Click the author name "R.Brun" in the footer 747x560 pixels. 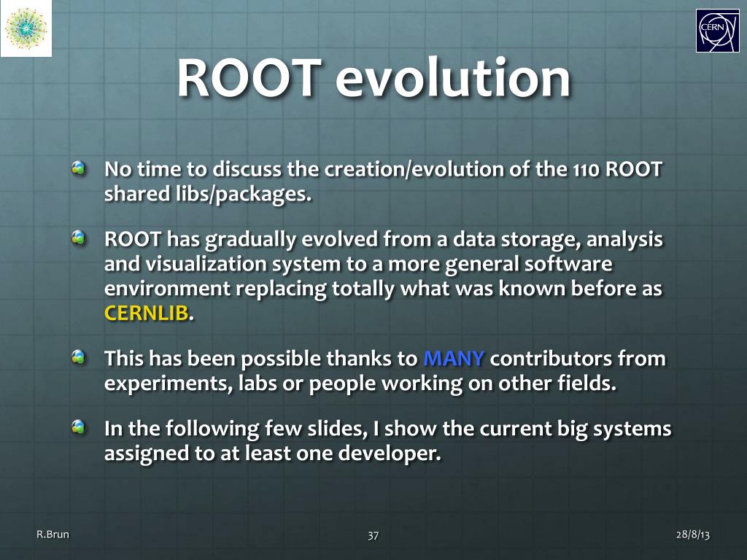(53, 534)
